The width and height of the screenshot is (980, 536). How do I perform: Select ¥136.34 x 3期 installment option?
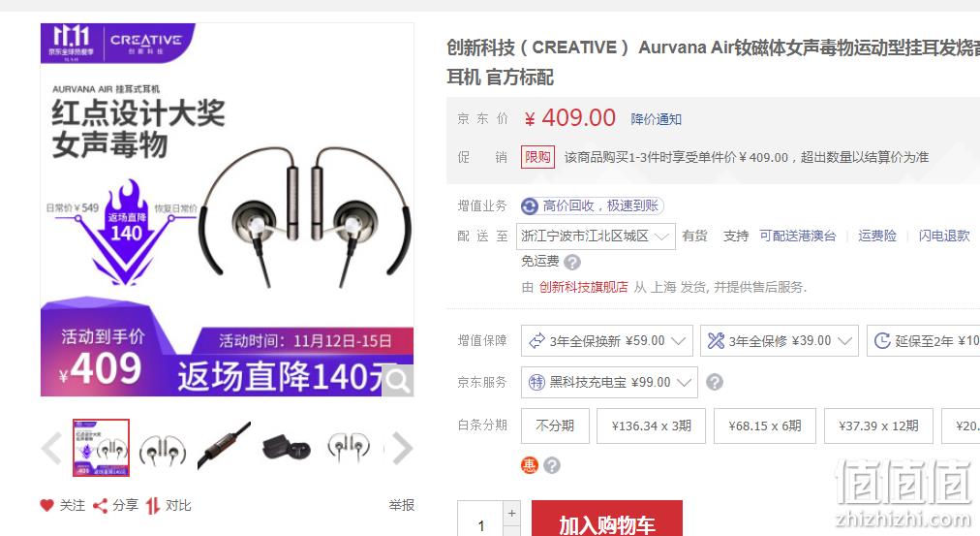click(x=652, y=426)
